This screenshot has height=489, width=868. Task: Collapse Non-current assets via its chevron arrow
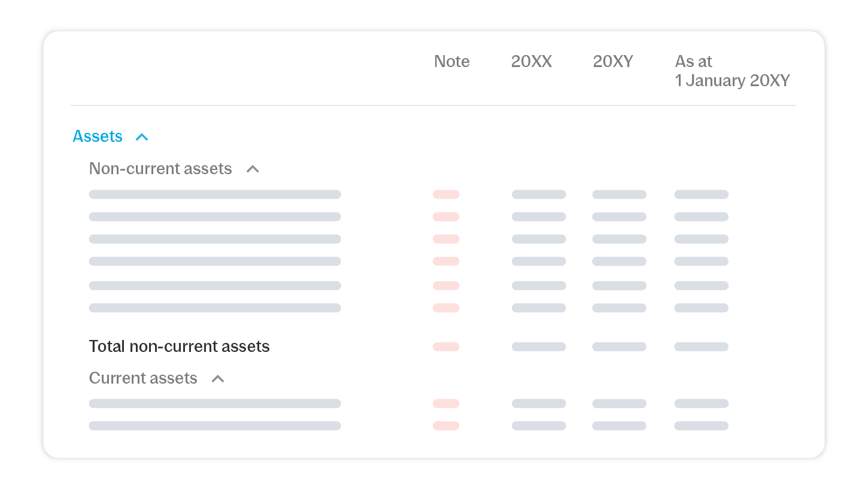(x=253, y=169)
